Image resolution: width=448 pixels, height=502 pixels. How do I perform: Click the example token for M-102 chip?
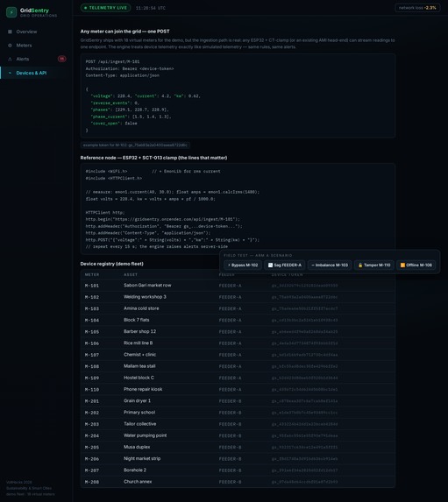tap(135, 145)
